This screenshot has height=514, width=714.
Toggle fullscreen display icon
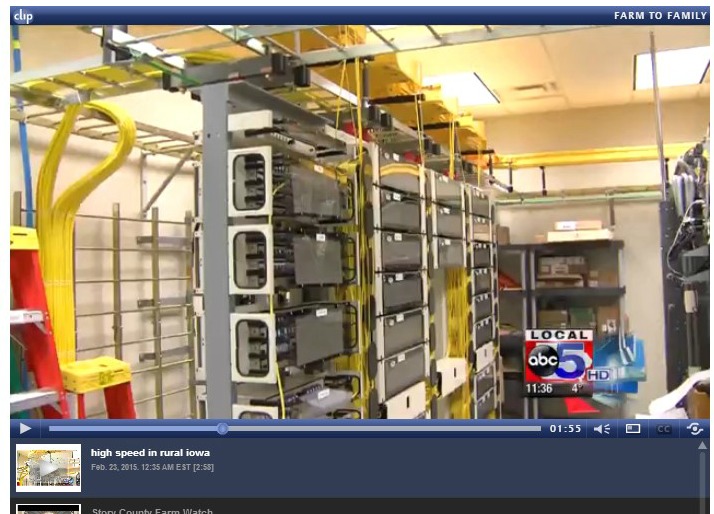[x=632, y=429]
